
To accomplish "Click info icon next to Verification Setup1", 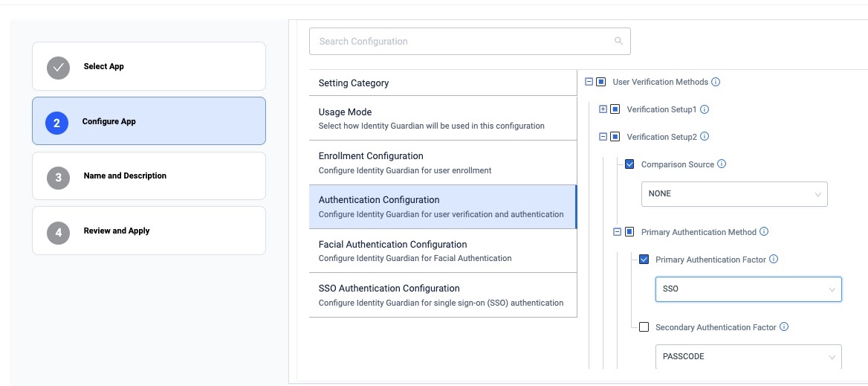I will pos(705,109).
